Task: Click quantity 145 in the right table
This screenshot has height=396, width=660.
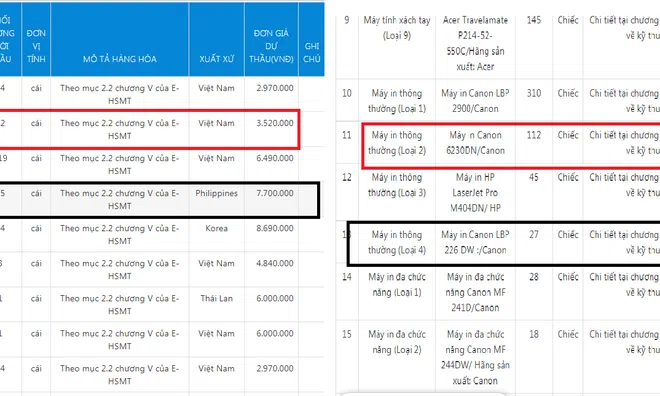Action: 534,20
